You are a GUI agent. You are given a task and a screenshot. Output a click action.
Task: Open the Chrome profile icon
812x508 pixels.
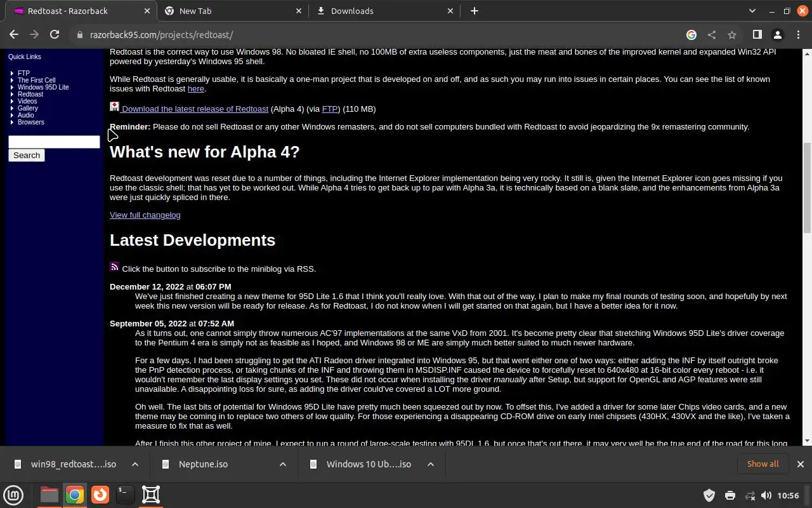click(x=777, y=35)
